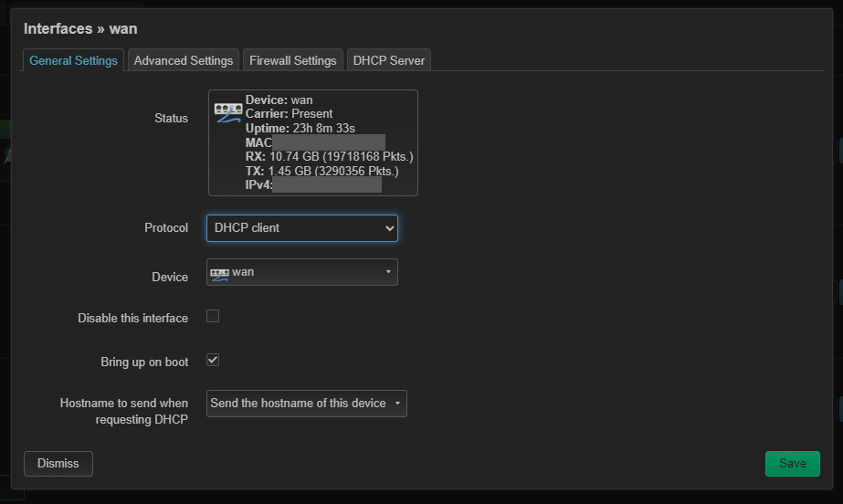The image size is (843, 504).
Task: Click the Carrier: Present status text
Action: pos(289,114)
